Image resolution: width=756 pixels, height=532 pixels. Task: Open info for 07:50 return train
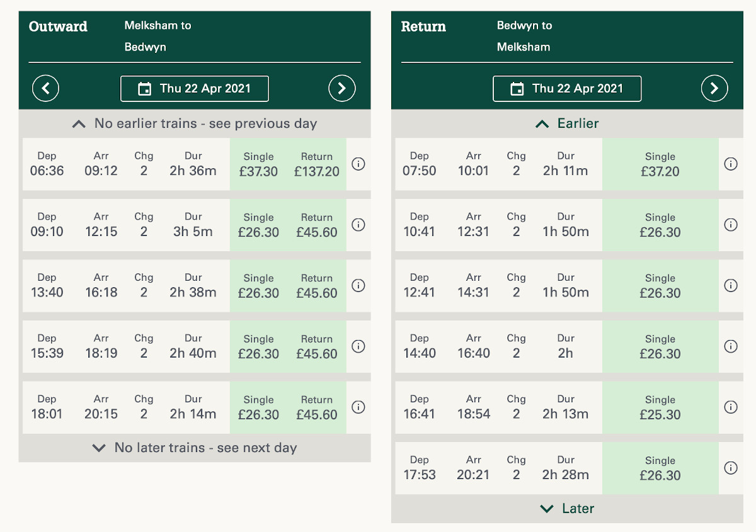click(x=731, y=164)
